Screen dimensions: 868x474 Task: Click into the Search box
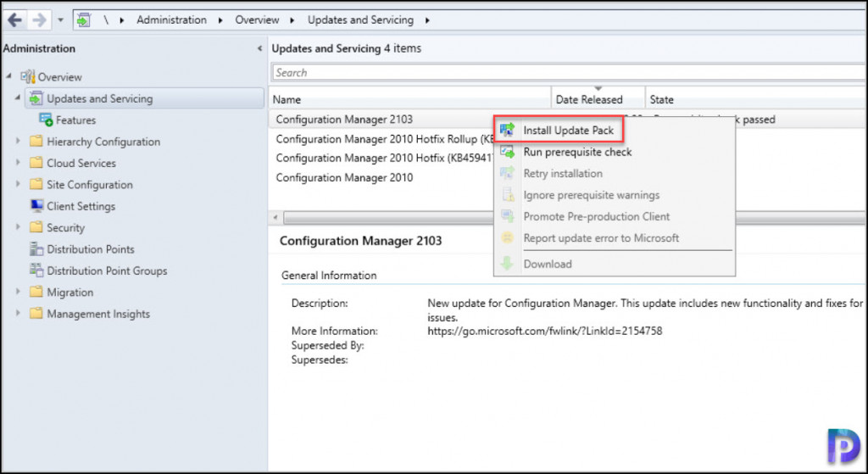tap(569, 73)
